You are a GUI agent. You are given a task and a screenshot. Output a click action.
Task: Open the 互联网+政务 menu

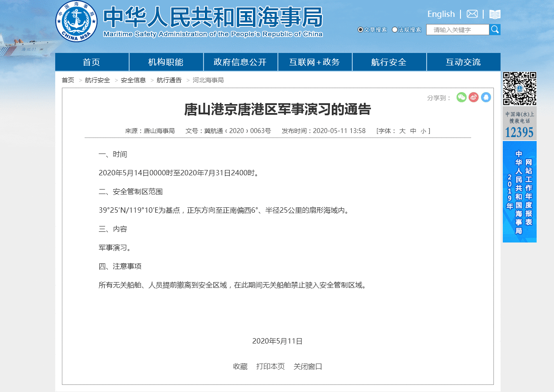click(x=315, y=62)
